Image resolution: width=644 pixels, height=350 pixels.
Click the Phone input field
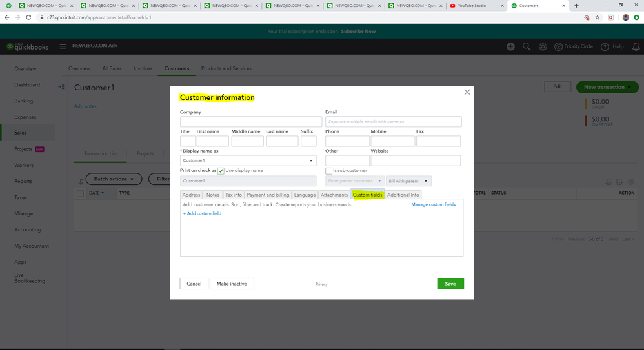pyautogui.click(x=347, y=141)
